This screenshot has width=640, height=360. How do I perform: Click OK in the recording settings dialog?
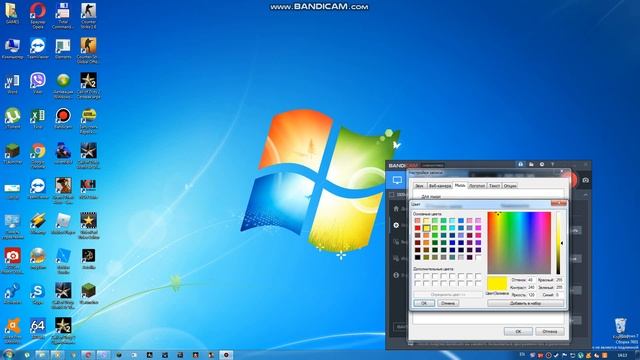pyautogui.click(x=518, y=331)
